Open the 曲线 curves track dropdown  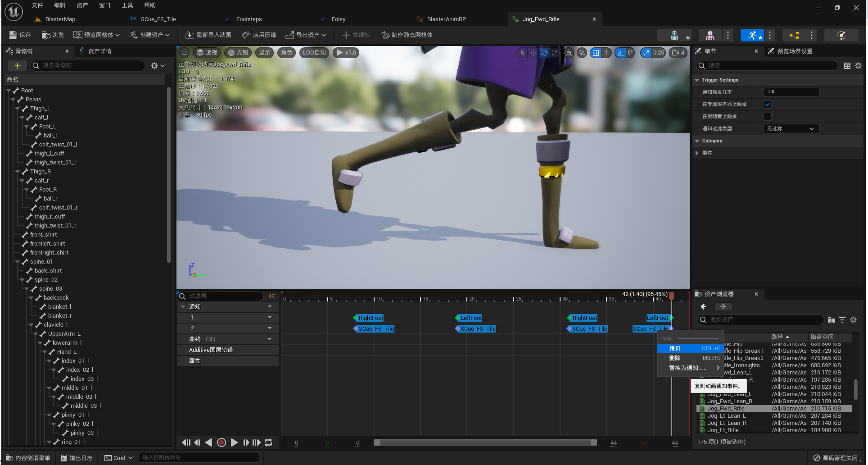point(270,339)
